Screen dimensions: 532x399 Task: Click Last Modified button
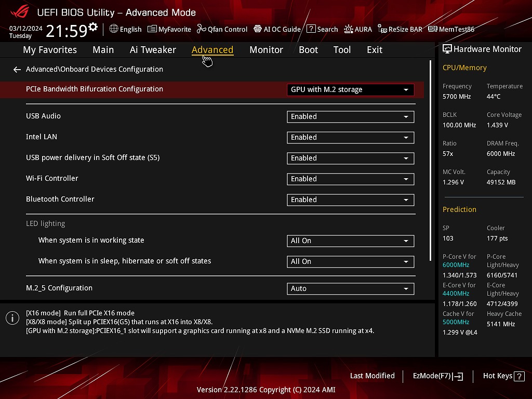[x=372, y=376]
